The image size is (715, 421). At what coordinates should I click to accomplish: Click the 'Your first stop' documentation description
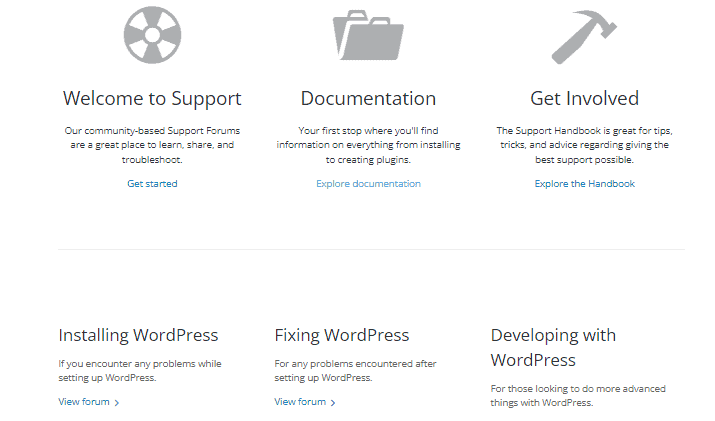(x=368, y=145)
